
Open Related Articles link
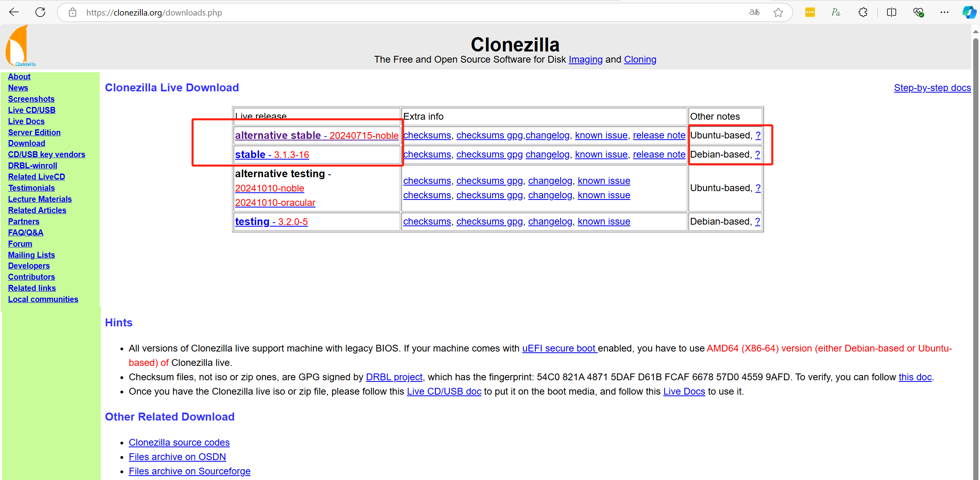(37, 210)
